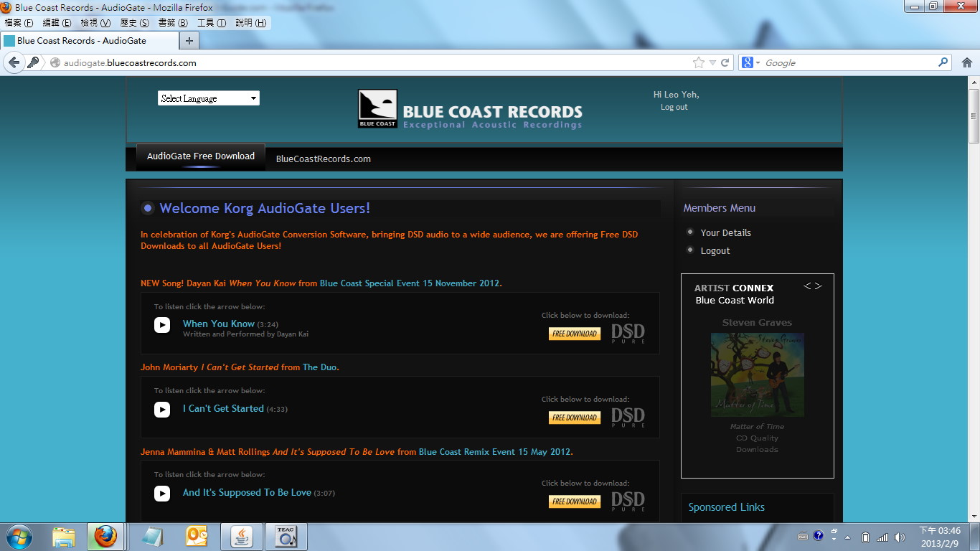Image resolution: width=980 pixels, height=551 pixels.
Task: Open File Explorer from the taskbar
Action: [x=64, y=537]
